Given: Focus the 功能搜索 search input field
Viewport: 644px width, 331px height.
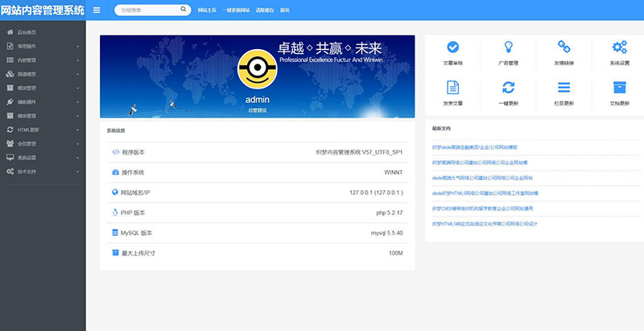Looking at the screenshot, I should (x=149, y=10).
